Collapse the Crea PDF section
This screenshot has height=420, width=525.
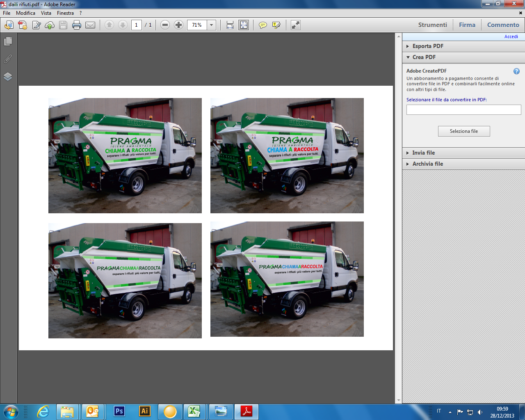(463, 57)
